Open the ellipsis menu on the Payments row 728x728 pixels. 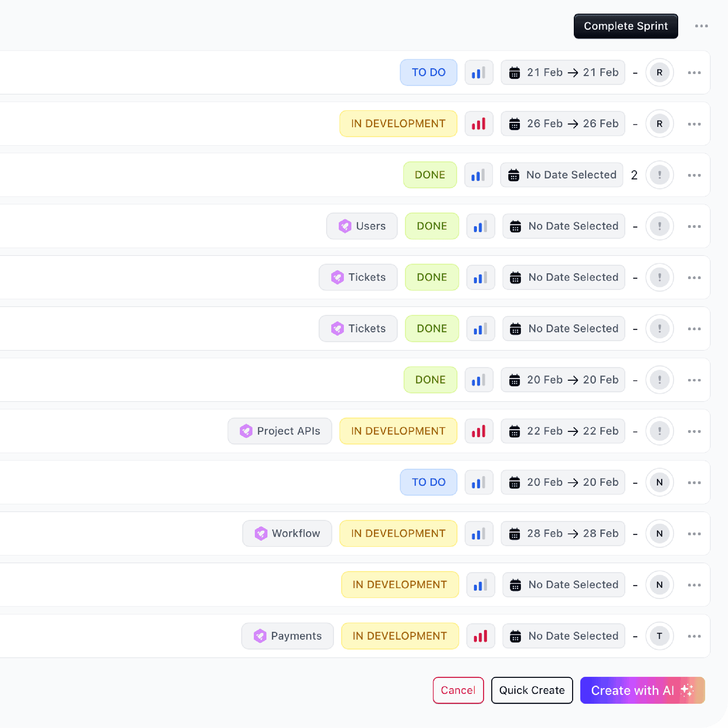click(x=694, y=636)
